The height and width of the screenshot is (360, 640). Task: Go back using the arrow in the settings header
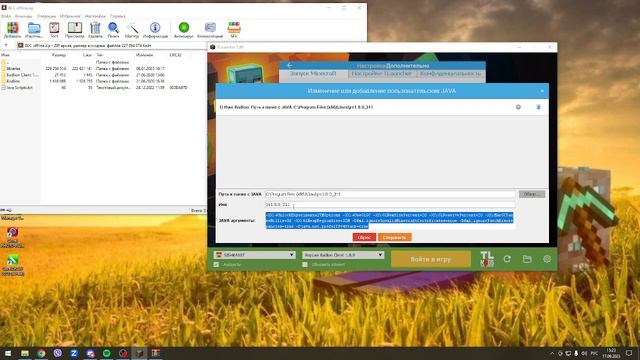point(289,65)
